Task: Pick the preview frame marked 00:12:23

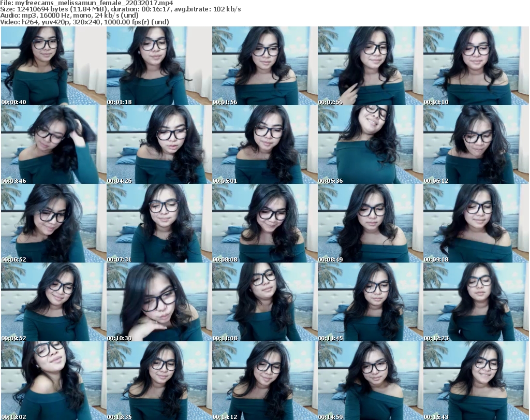Action: tap(476, 302)
